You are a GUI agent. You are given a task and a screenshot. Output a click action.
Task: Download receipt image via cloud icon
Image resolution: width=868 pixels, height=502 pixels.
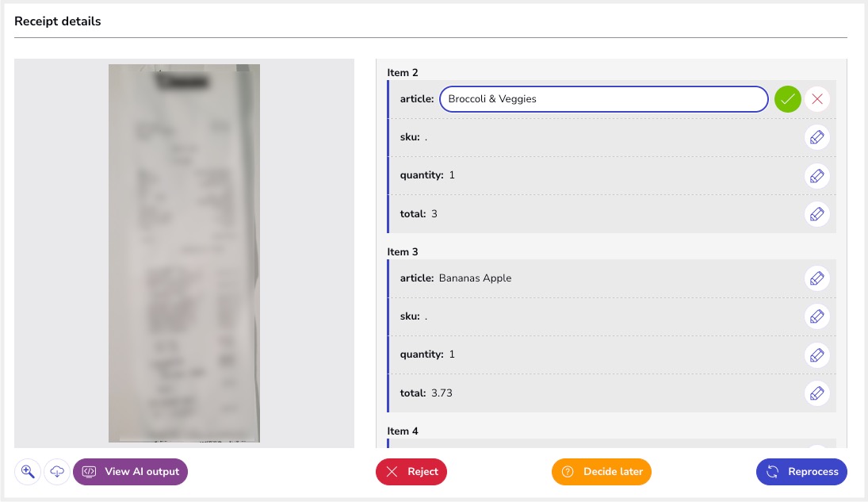[57, 472]
